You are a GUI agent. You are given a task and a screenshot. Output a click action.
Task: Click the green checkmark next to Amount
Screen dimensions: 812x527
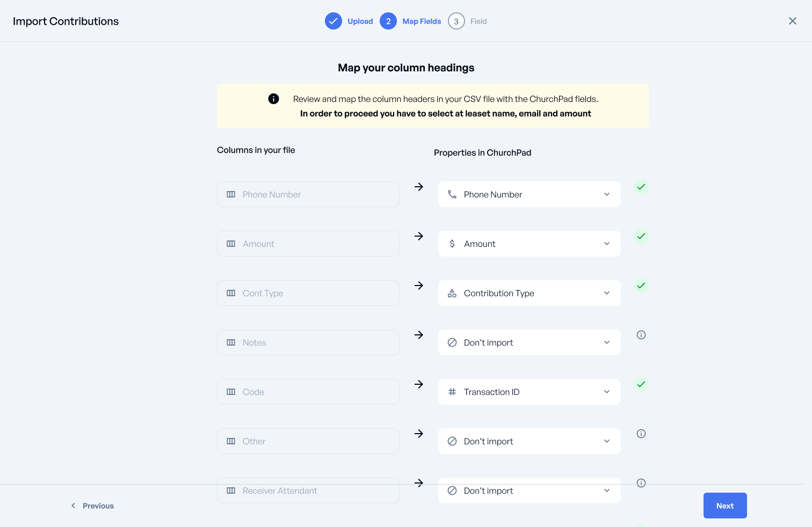pos(641,236)
